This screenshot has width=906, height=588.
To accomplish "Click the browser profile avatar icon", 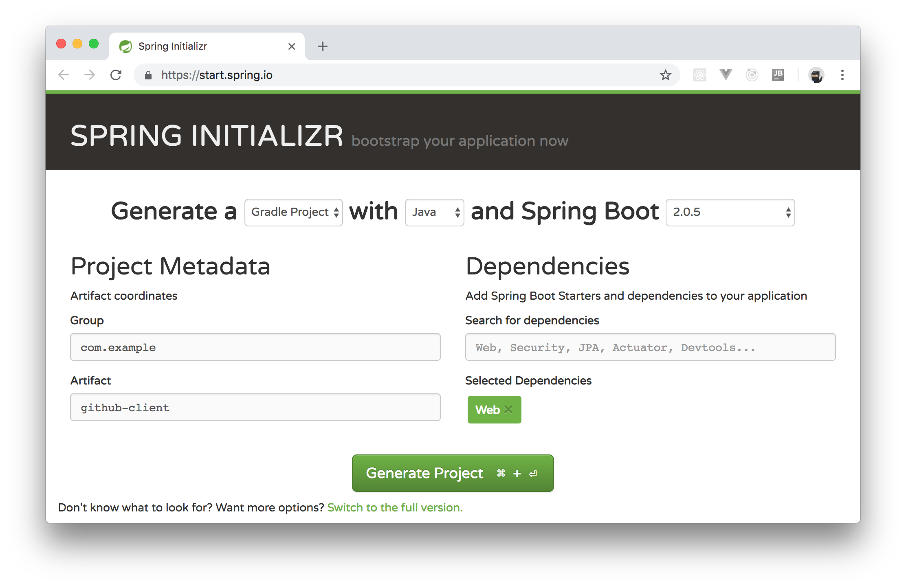I will coord(816,74).
